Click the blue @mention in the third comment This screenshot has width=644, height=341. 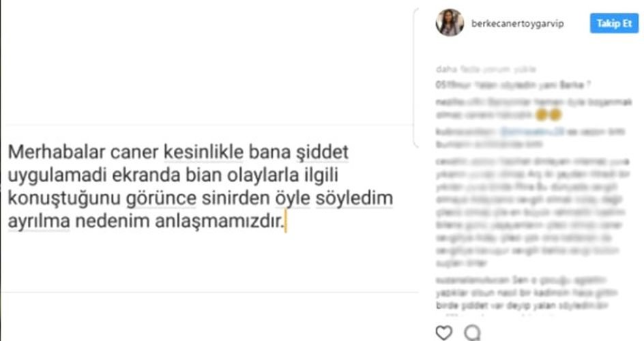pos(532,132)
